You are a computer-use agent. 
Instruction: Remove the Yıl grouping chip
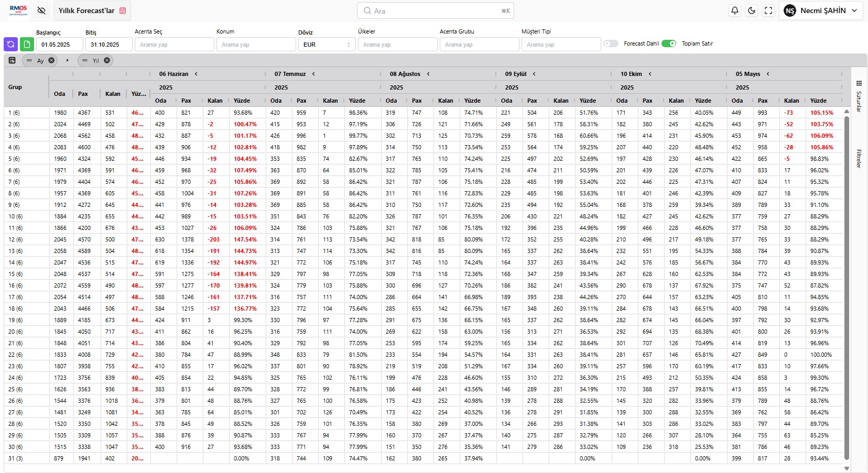[x=107, y=60]
